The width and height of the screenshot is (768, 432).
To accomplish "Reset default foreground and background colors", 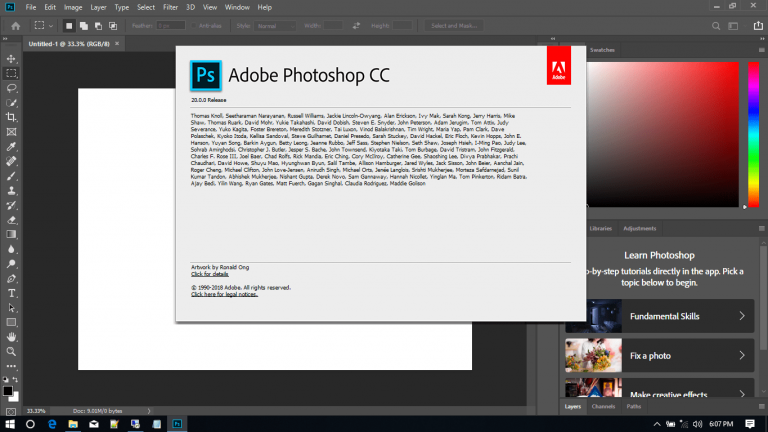I will tap(5, 380).
